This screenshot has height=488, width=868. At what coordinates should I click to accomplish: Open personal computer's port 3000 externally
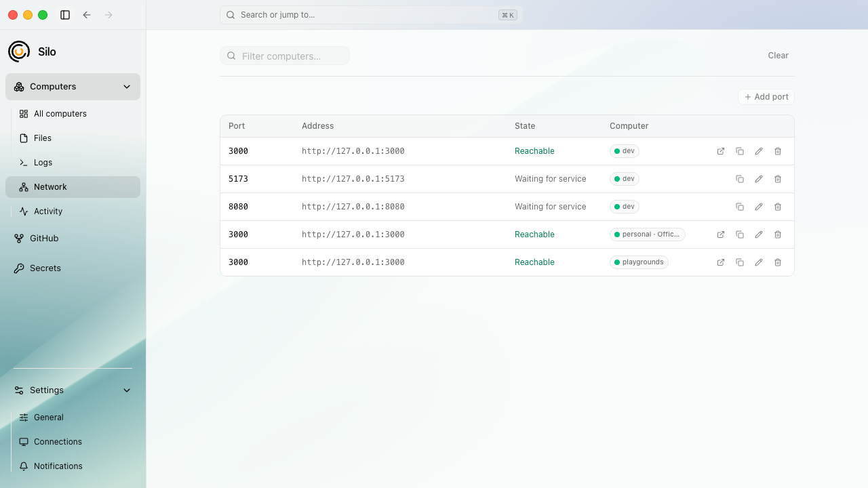(721, 235)
